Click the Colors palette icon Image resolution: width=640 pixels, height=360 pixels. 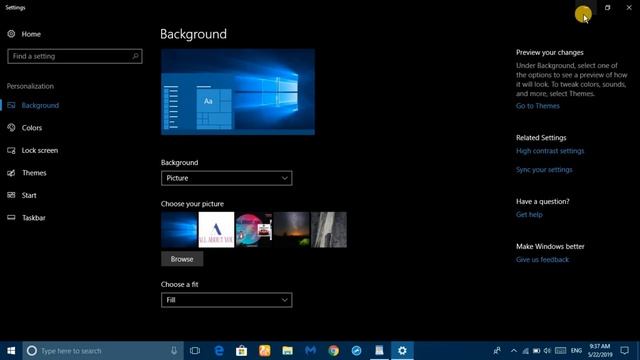click(x=11, y=128)
